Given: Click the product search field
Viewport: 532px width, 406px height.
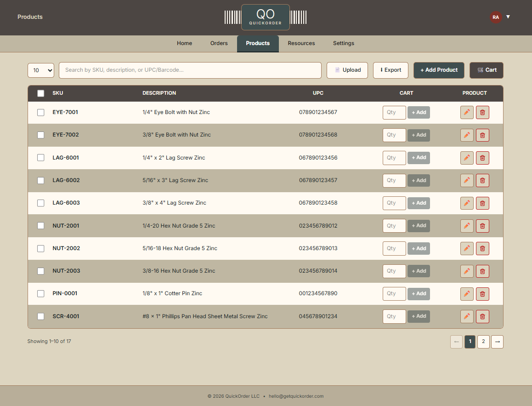Looking at the screenshot, I should 190,70.
